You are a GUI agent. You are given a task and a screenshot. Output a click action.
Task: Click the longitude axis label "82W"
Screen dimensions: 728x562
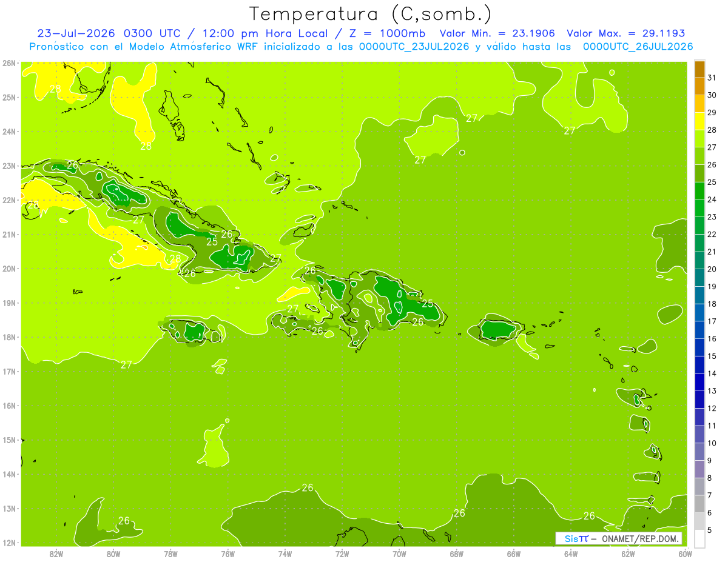[56, 554]
